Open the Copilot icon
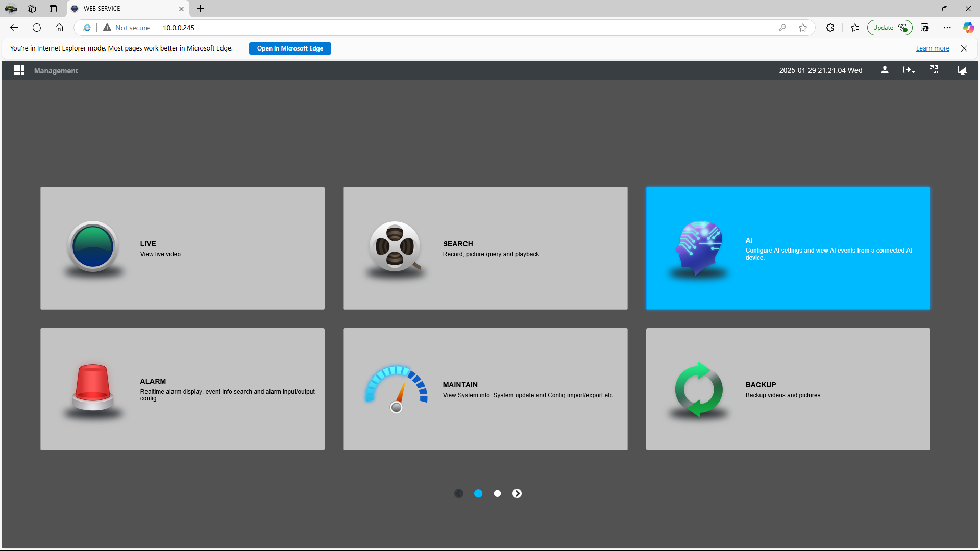The height and width of the screenshot is (551, 980). [x=968, y=28]
